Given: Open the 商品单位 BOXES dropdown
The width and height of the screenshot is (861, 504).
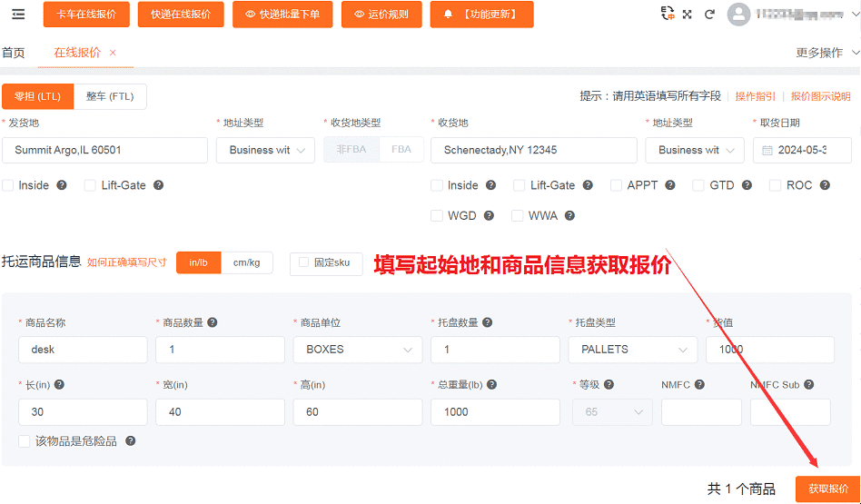Looking at the screenshot, I should 357,350.
